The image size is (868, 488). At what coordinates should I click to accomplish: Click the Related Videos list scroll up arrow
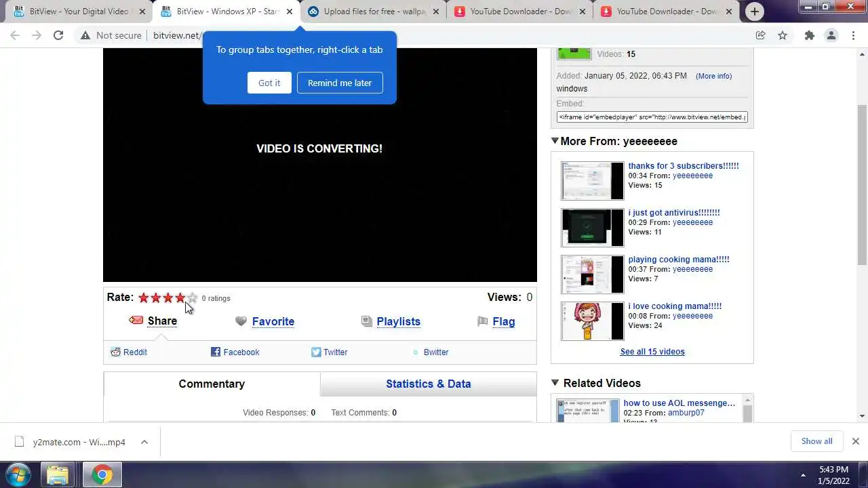748,400
